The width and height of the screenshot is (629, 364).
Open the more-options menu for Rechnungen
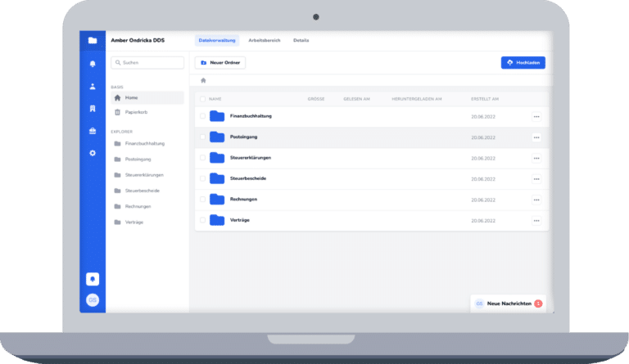pos(536,200)
